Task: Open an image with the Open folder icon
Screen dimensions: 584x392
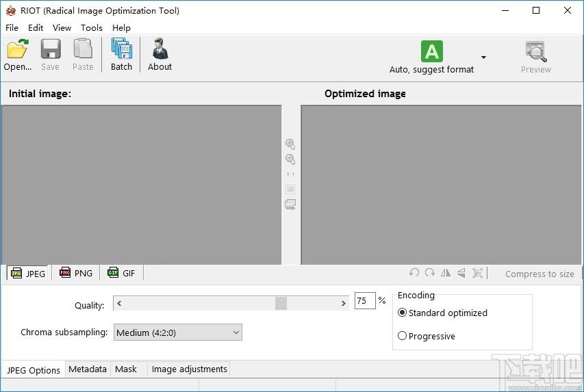Action: [17, 49]
